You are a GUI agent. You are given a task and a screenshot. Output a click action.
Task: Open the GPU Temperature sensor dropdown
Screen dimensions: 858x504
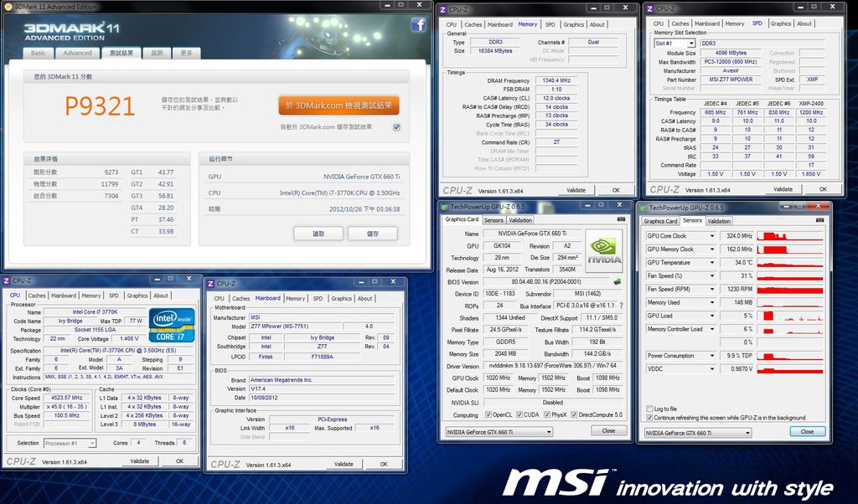click(712, 263)
